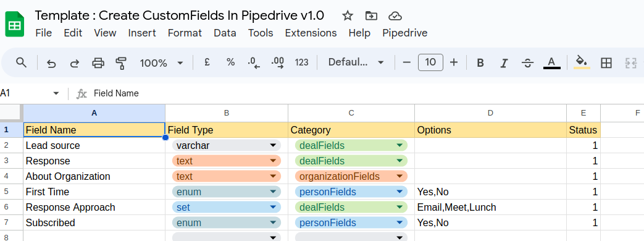This screenshot has width=644, height=241.
Task: Expand the name box dropdown arrow
Action: coord(56,93)
